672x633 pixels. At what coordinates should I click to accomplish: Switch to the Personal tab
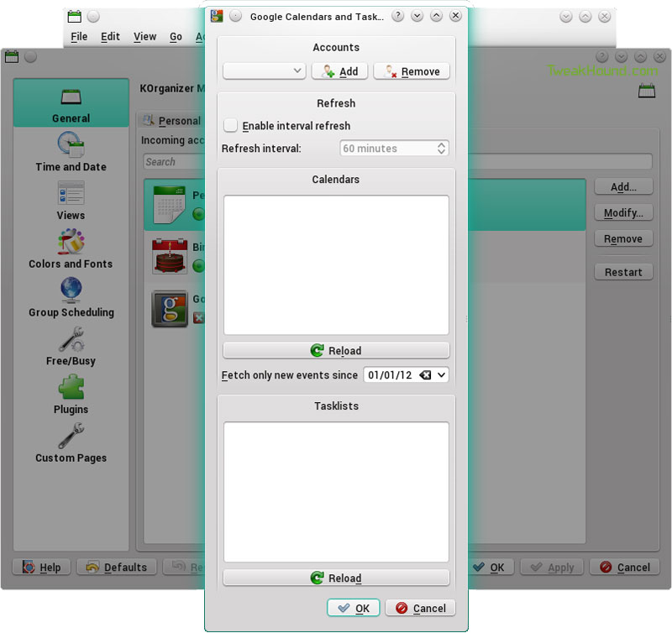tap(172, 121)
